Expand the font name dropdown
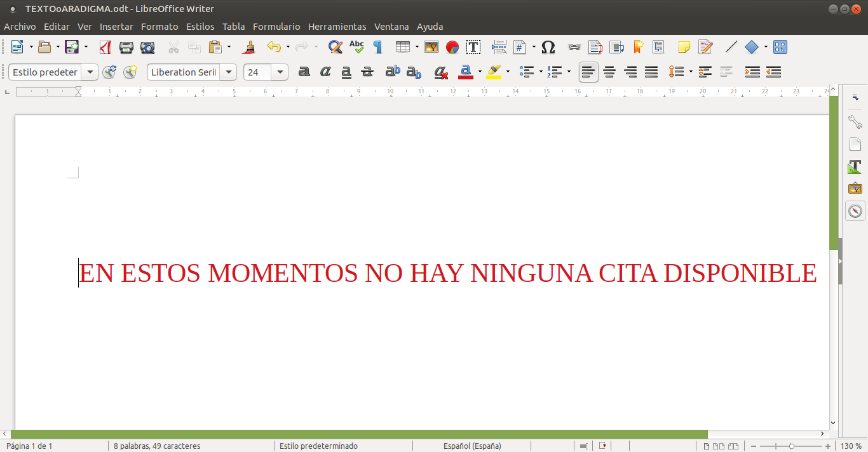Image resolution: width=868 pixels, height=452 pixels. click(229, 72)
